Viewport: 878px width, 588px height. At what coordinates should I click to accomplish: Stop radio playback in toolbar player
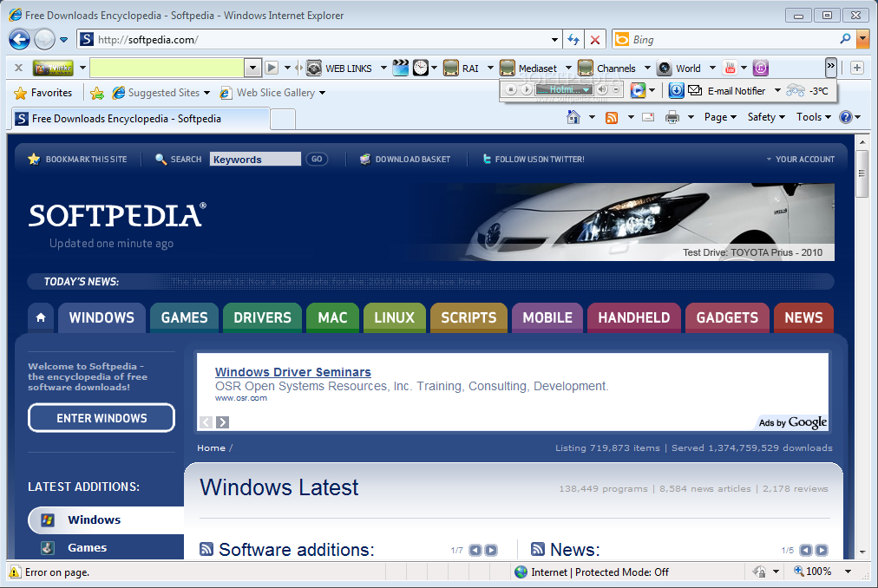pyautogui.click(x=511, y=89)
